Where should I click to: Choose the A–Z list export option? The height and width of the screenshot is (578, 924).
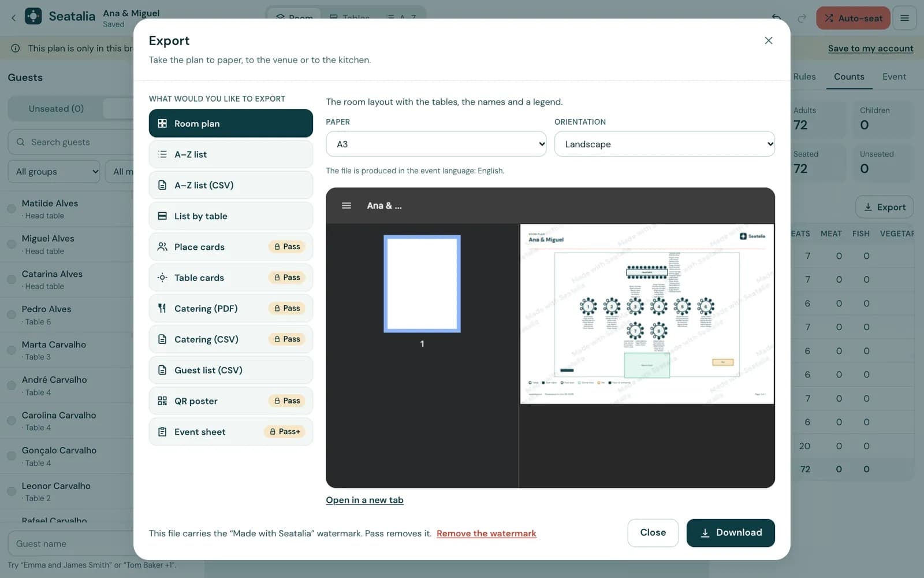231,154
